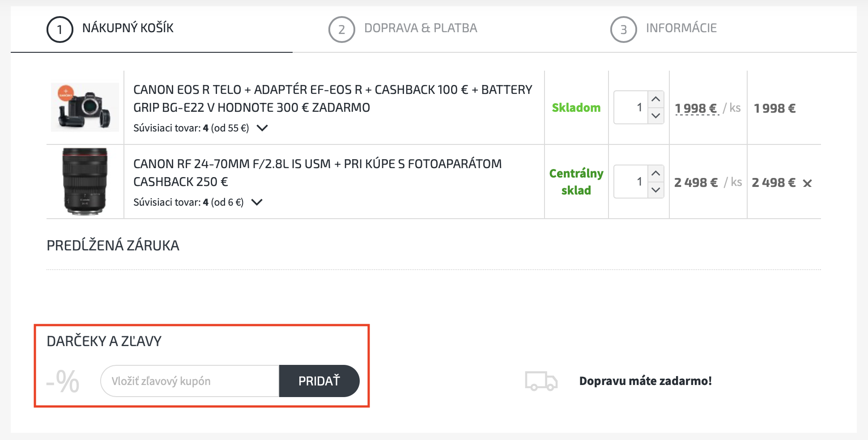Open Canon EOS R Telo product link
Viewport: 868px width, 440px height.
332,98
